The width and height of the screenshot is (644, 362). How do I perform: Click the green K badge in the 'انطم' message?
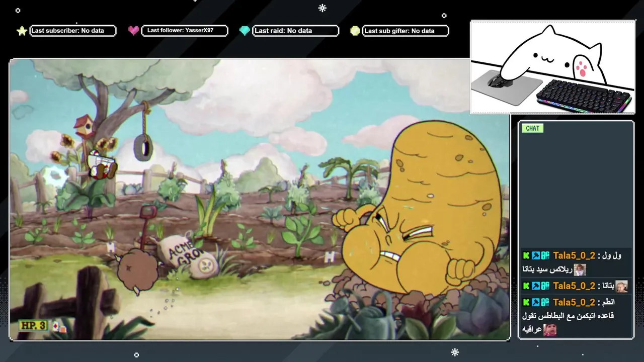526,302
